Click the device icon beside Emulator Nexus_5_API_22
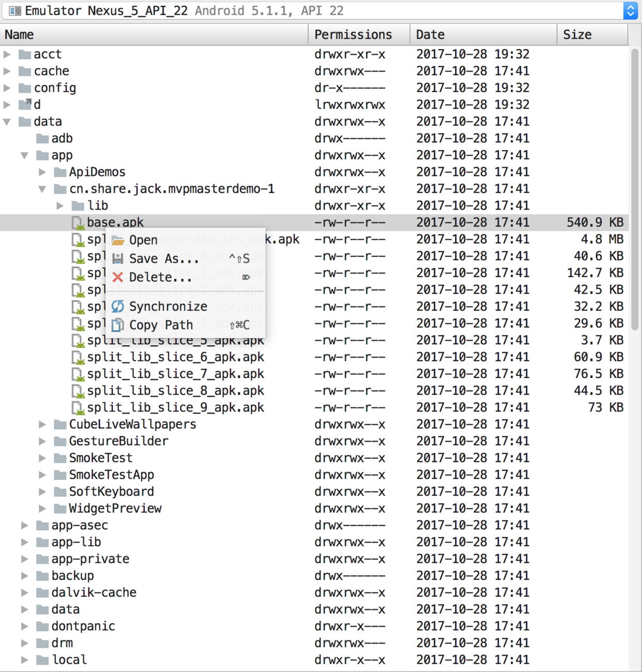This screenshot has width=642, height=672. (15, 11)
